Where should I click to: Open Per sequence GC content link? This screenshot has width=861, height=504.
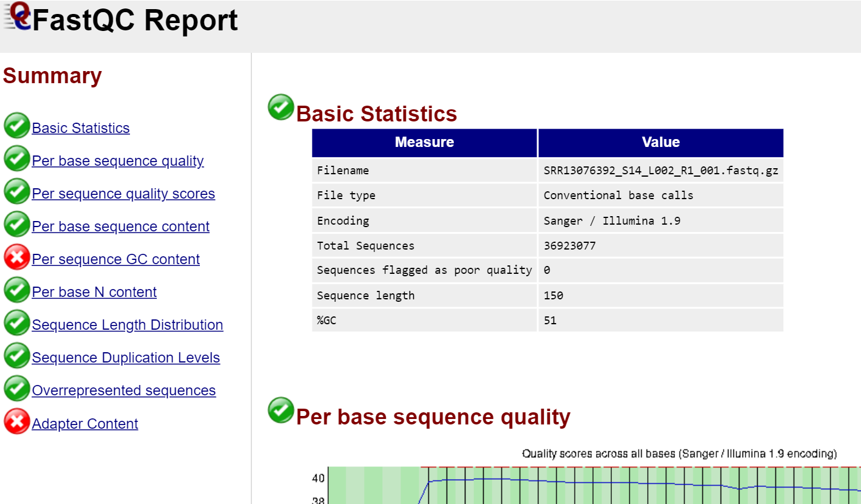tap(116, 259)
